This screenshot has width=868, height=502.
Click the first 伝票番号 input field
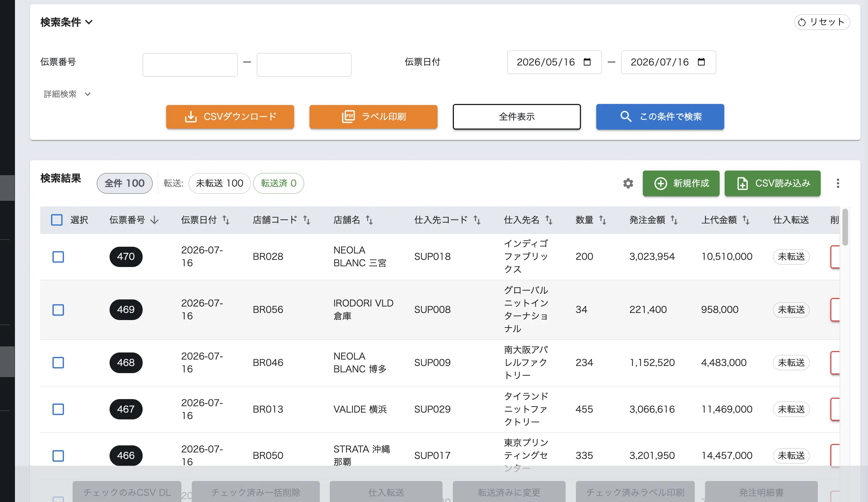pyautogui.click(x=190, y=65)
